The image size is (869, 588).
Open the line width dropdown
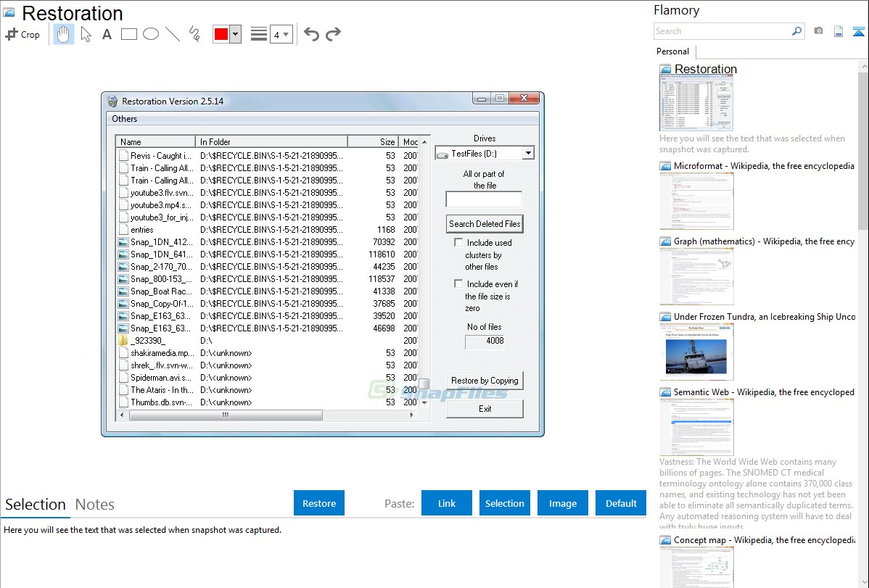281,34
